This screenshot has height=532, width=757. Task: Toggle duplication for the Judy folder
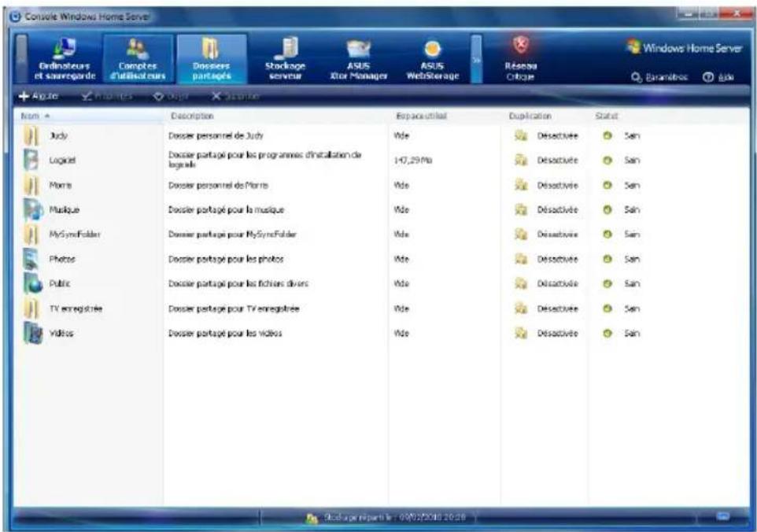520,136
